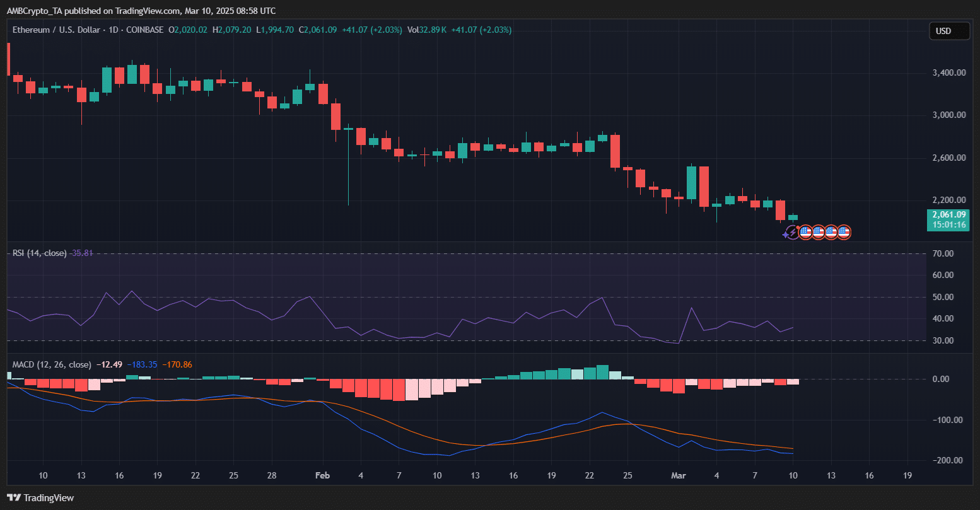Viewport: 980px width, 510px height.
Task: Click the green current price label 2,061.09
Action: click(x=948, y=214)
